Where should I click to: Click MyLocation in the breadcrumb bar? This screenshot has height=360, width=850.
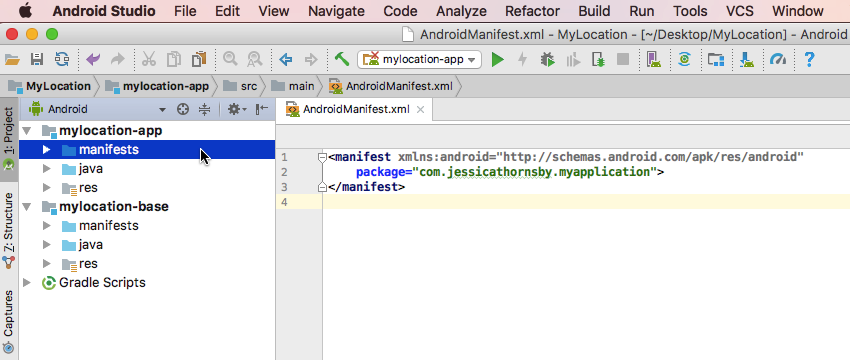pyautogui.click(x=51, y=86)
